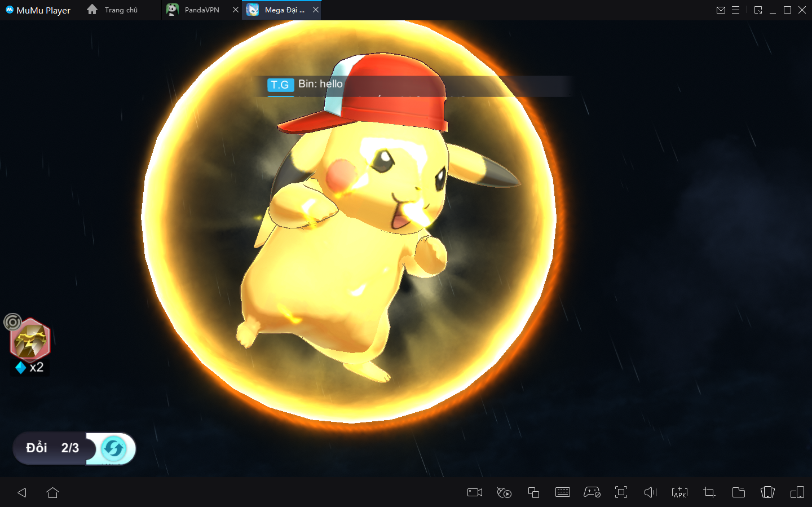
Task: Shake the device using the phone icon
Action: point(767,492)
